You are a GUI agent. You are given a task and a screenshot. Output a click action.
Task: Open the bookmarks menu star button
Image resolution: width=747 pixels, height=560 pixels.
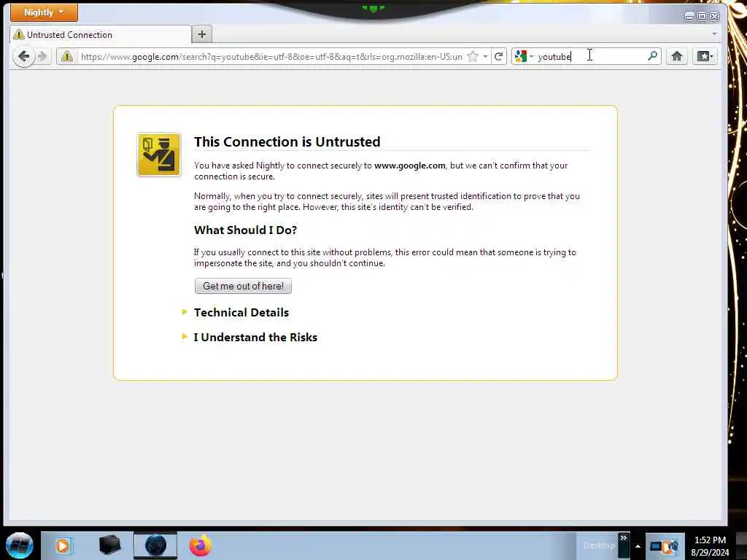click(705, 56)
